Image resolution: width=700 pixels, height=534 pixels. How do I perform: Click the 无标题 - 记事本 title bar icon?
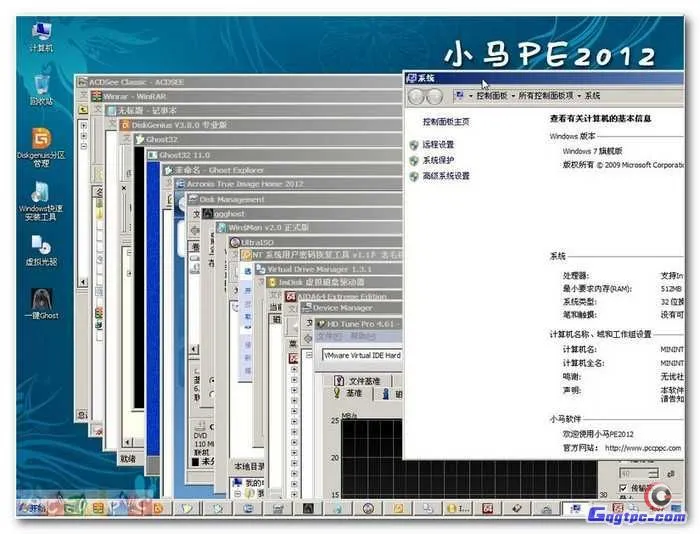click(x=111, y=110)
